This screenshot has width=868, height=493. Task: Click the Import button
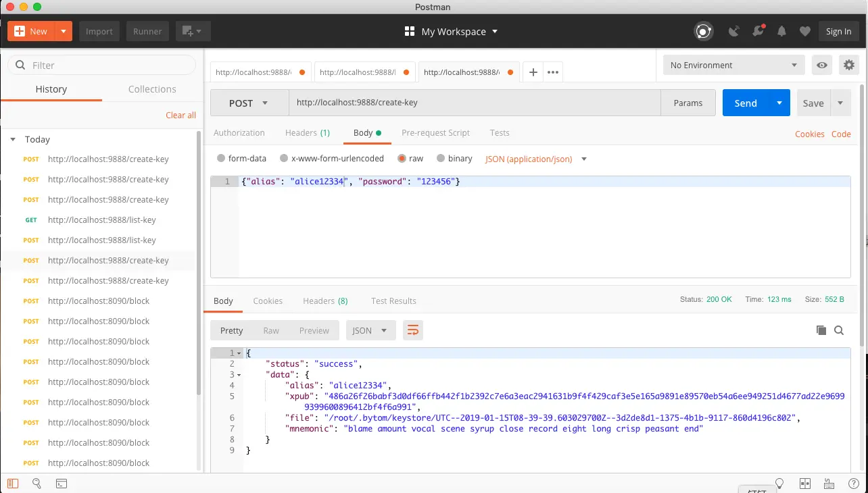coord(99,31)
